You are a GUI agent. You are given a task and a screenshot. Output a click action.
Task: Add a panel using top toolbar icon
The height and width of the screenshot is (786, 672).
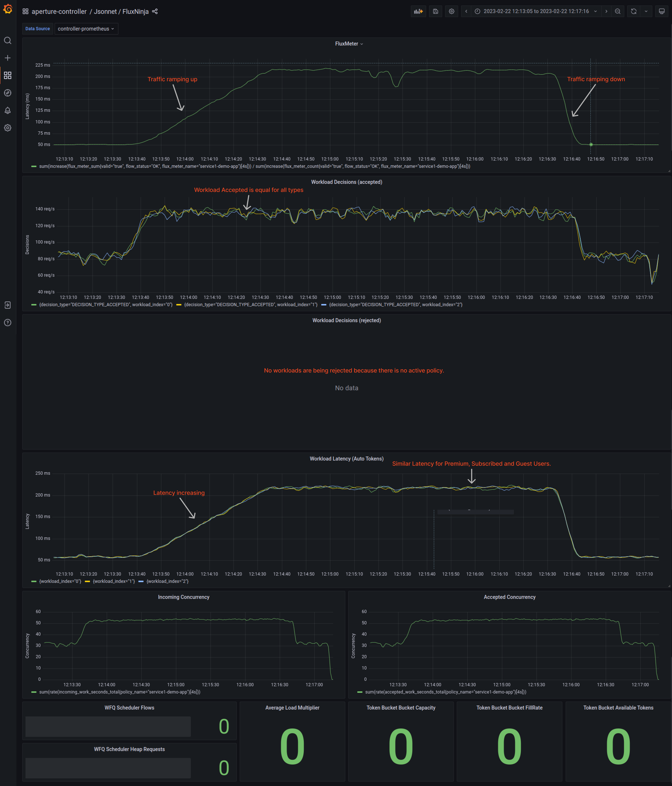(x=418, y=11)
